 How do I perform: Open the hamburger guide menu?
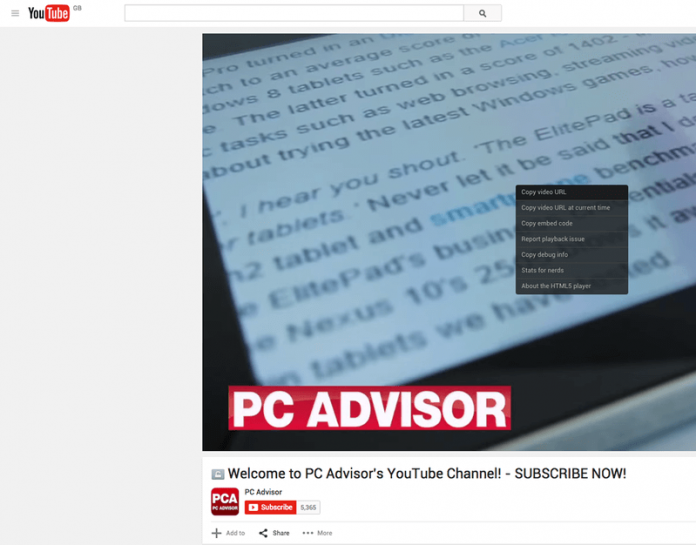[15, 13]
